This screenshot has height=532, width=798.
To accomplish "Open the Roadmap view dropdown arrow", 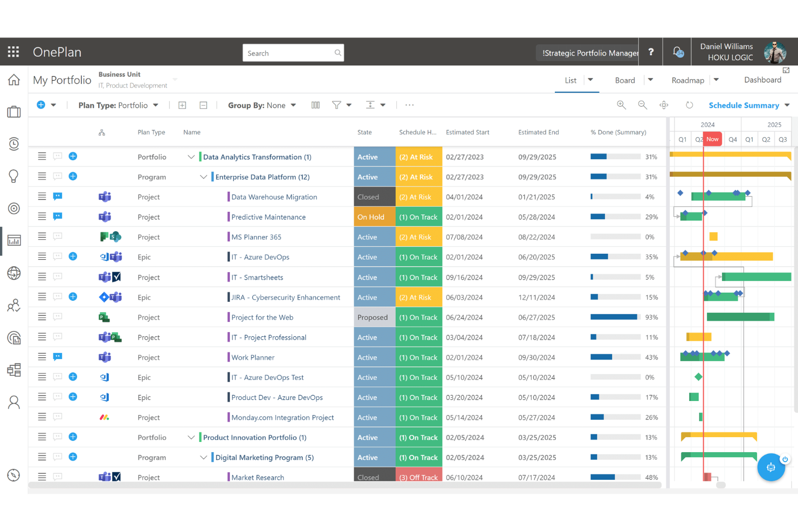I will (716, 80).
